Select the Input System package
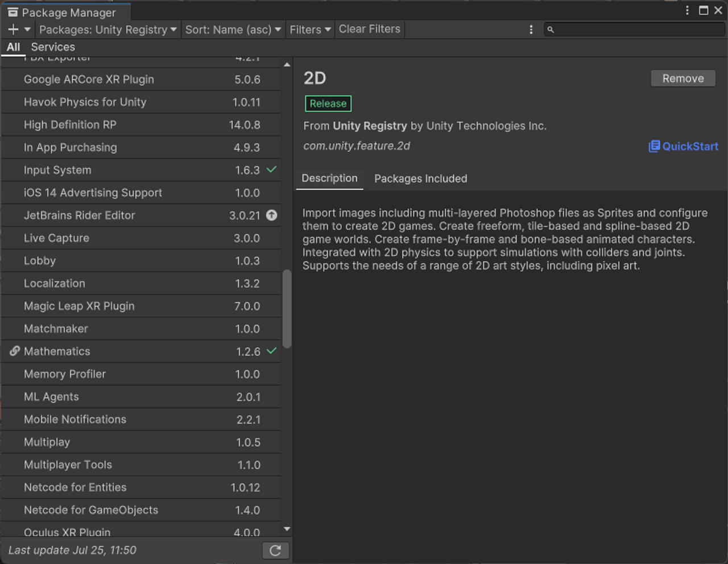 (x=141, y=170)
